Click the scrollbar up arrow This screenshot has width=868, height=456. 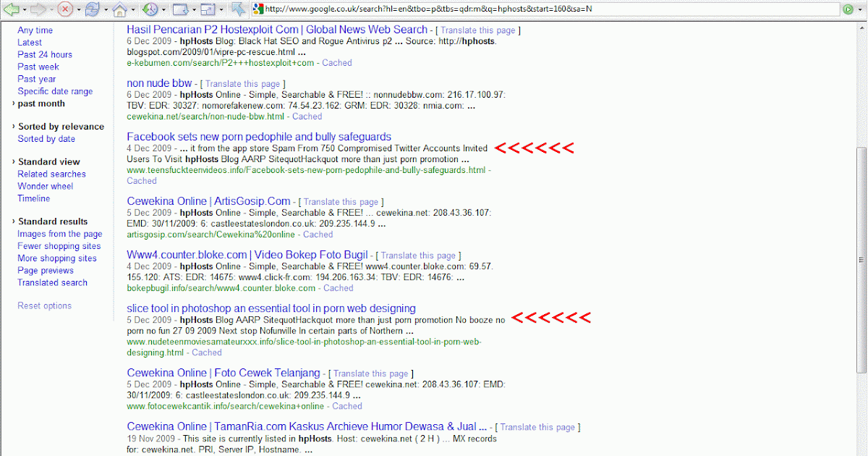tap(861, 28)
